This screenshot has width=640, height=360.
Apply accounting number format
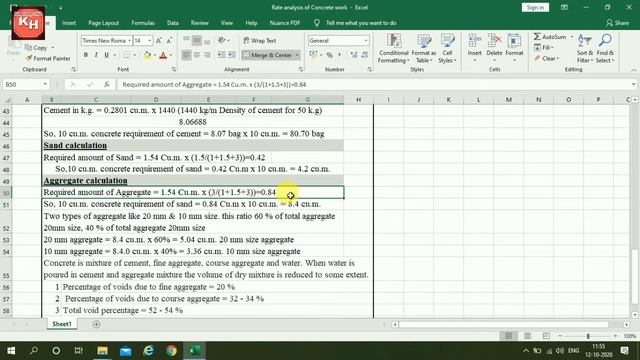(x=313, y=55)
